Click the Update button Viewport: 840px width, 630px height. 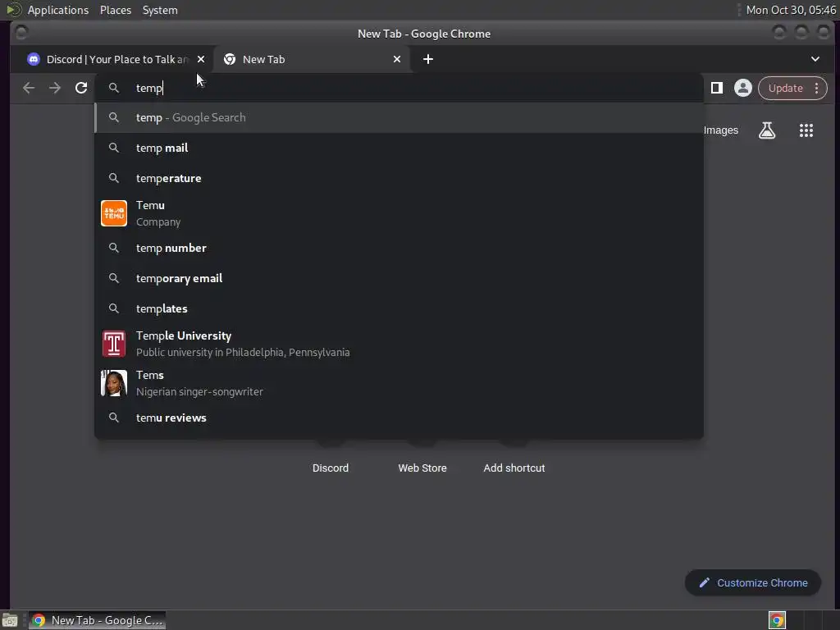pos(785,89)
